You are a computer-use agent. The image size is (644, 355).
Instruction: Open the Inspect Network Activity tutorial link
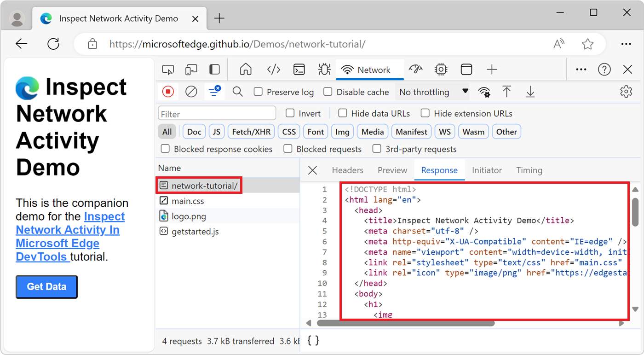tap(68, 229)
